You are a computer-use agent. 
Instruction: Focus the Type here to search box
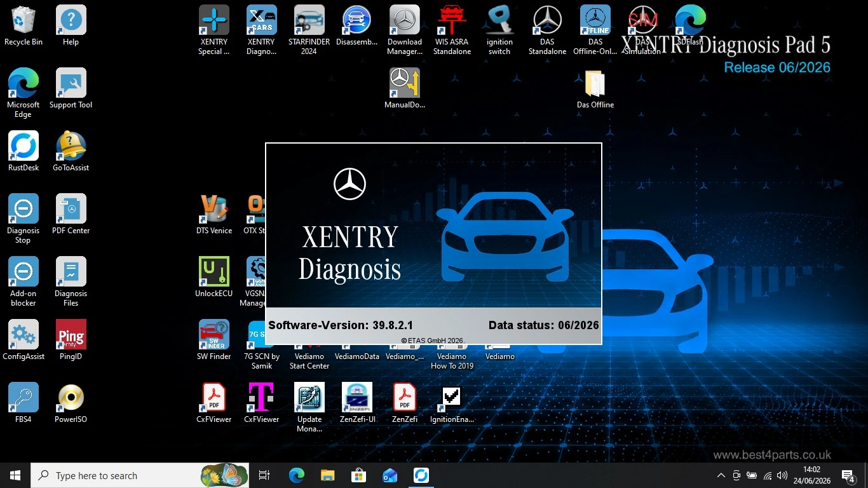coord(140,475)
